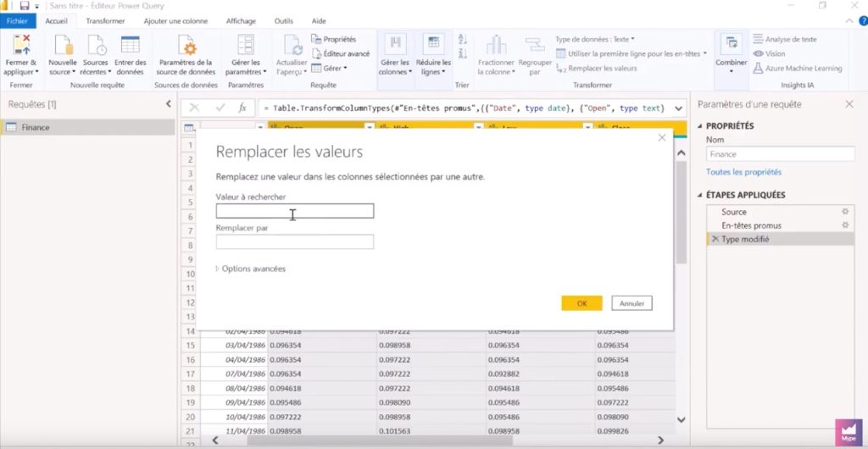Open Sources récentes icon
868x449 pixels.
[x=97, y=45]
